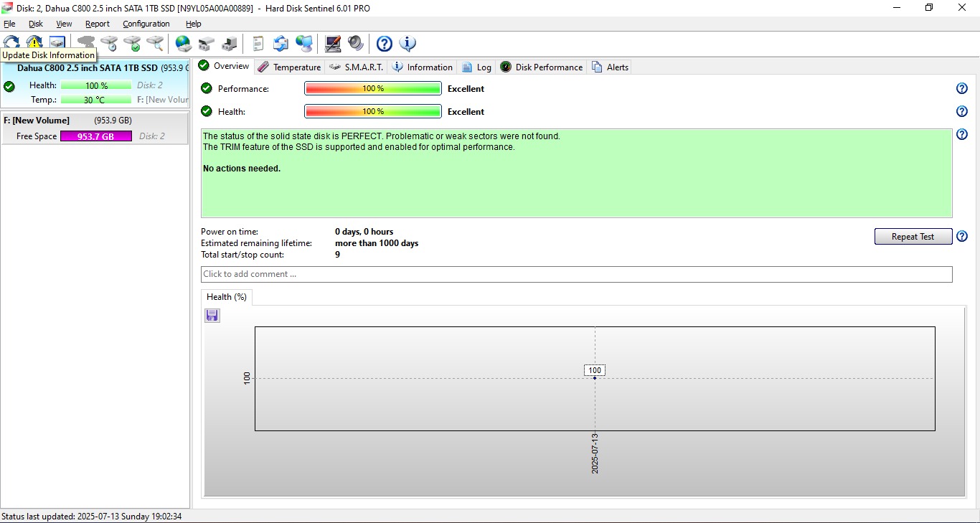Switch to the Alerts tab
Image resolution: width=980 pixels, height=523 pixels.
(611, 67)
